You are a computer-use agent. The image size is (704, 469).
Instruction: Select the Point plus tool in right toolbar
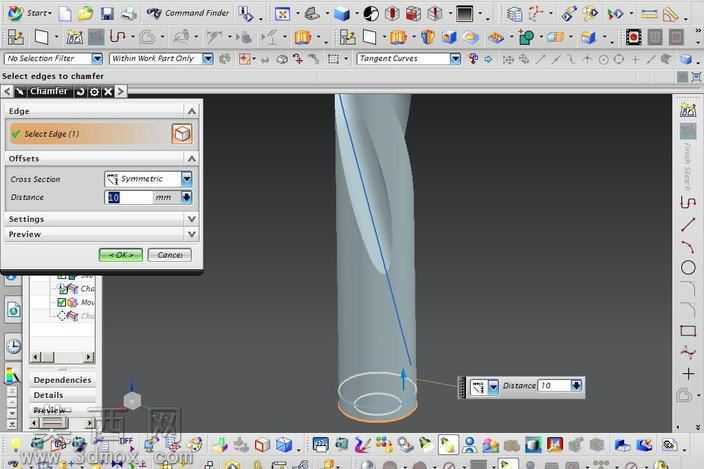tap(688, 374)
